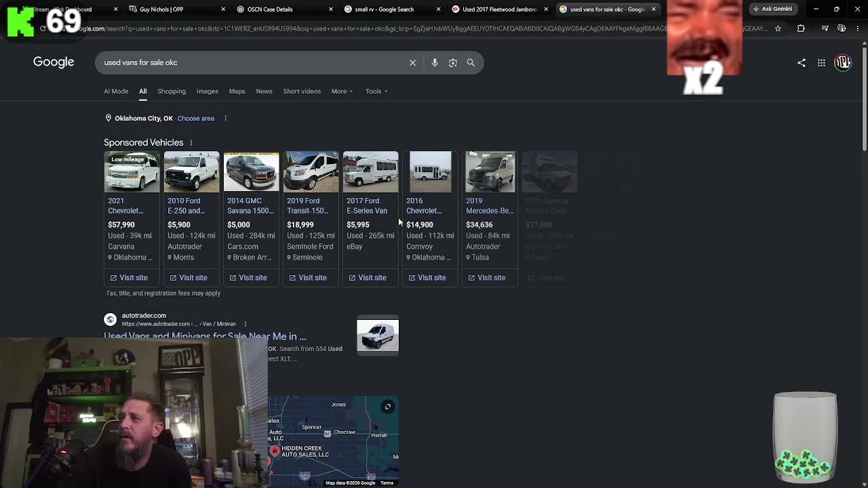Click the 2019 Mercedes-Benz van photo
Screen dimensions: 868x488
point(490,172)
